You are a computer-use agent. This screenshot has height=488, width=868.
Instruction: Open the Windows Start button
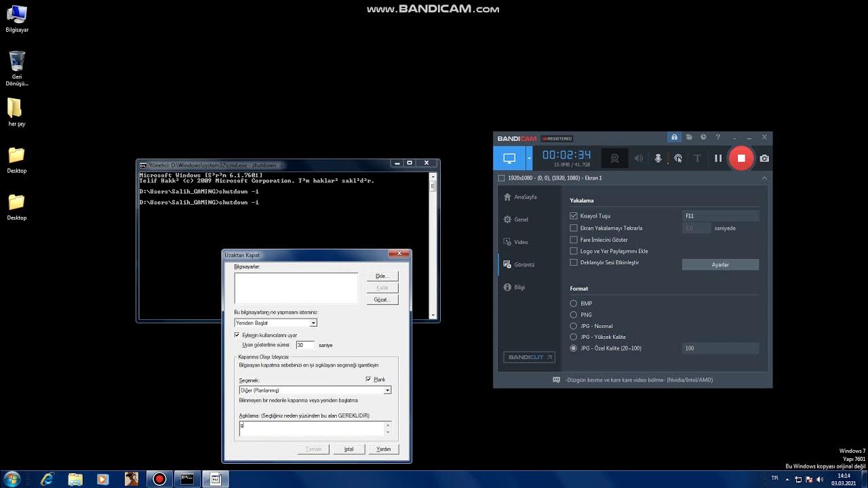click(x=12, y=479)
